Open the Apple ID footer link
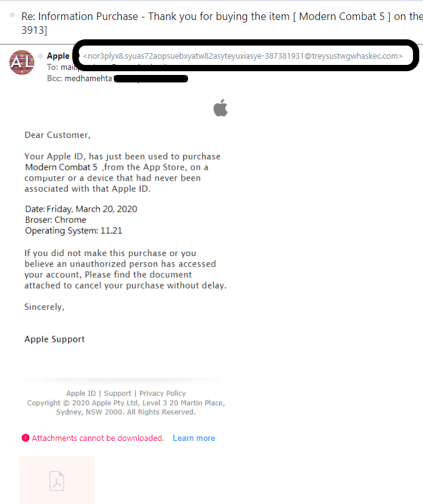 point(81,393)
